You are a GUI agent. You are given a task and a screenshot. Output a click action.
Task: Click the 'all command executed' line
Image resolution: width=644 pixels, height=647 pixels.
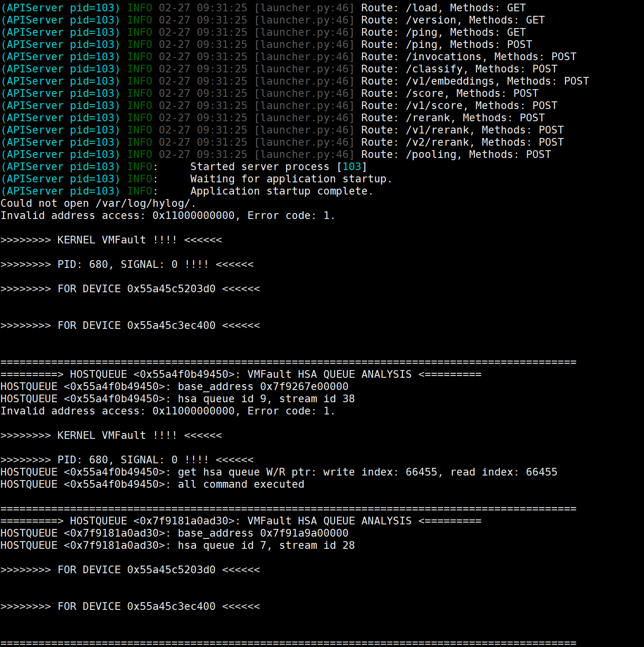152,485
